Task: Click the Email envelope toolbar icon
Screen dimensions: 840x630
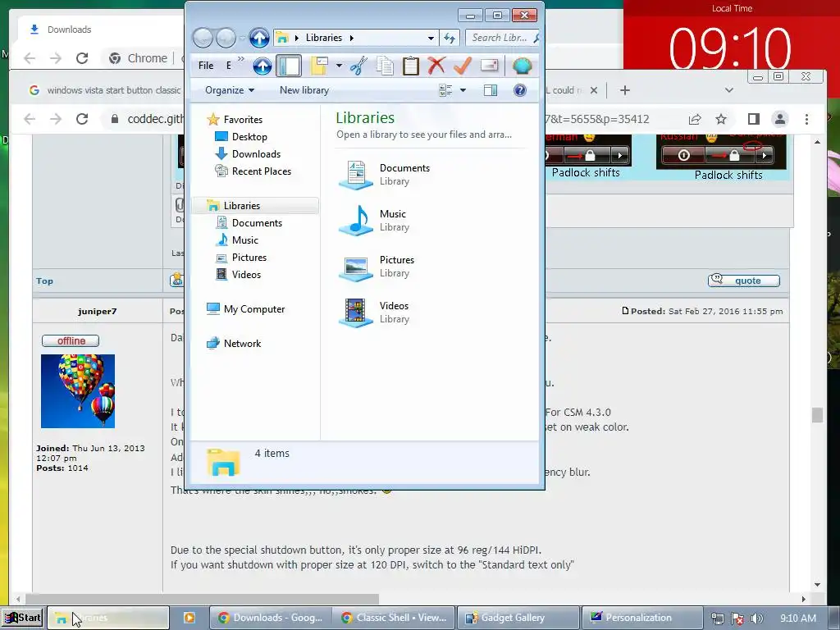Action: 489,66
